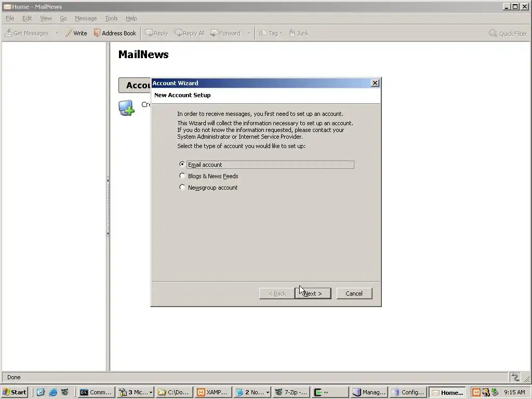Open the View menu
The width and height of the screenshot is (532, 399).
46,18
